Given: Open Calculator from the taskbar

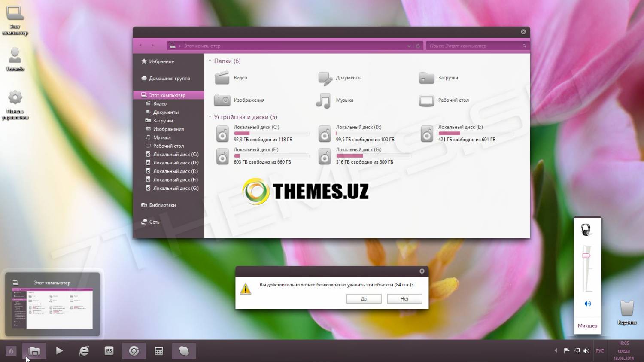Looking at the screenshot, I should tap(159, 351).
